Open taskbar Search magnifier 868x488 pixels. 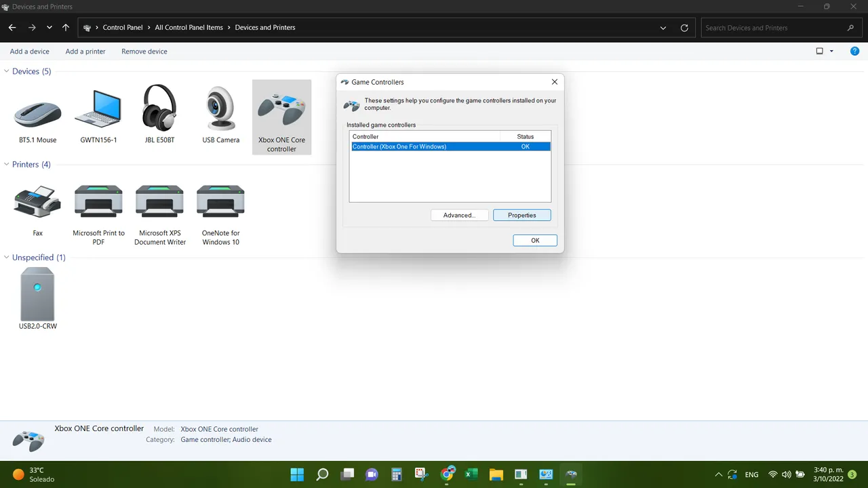(x=322, y=474)
